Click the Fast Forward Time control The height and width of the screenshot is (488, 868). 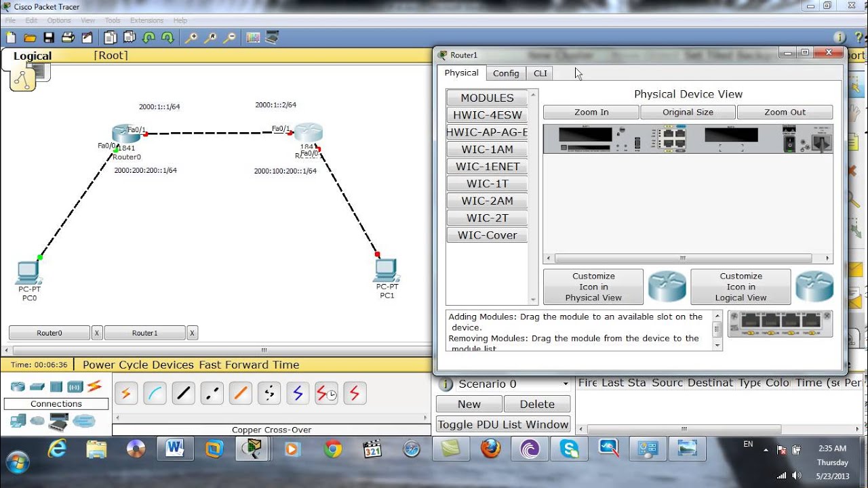tap(249, 365)
